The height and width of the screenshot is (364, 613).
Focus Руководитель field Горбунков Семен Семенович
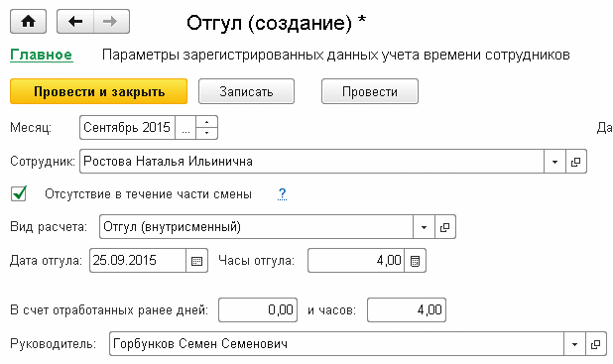(x=336, y=344)
